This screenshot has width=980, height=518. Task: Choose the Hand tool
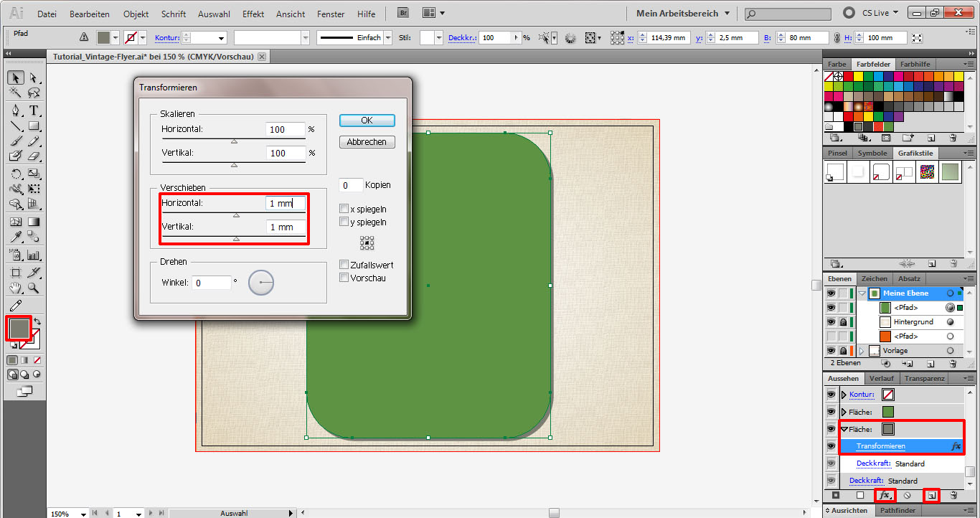(x=16, y=288)
